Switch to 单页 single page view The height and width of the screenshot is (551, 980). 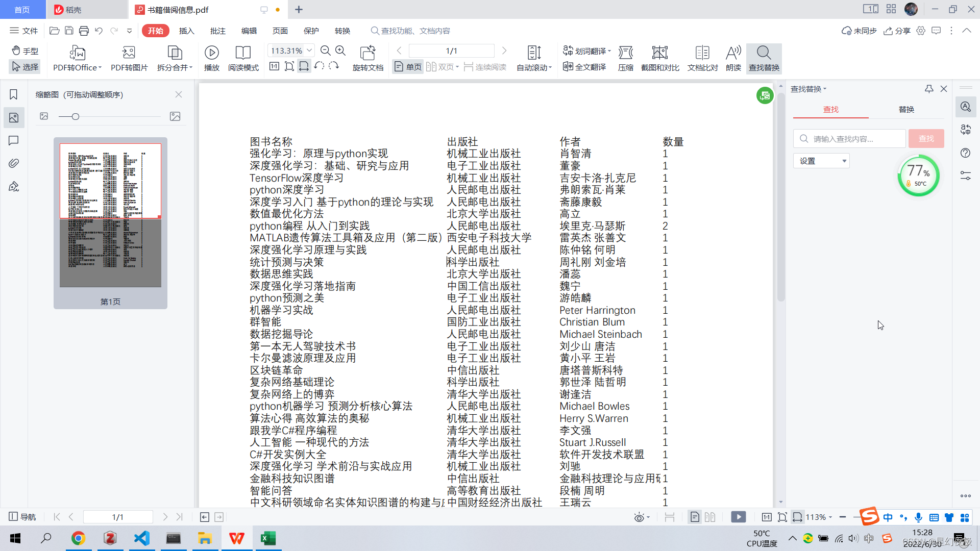[x=407, y=66]
